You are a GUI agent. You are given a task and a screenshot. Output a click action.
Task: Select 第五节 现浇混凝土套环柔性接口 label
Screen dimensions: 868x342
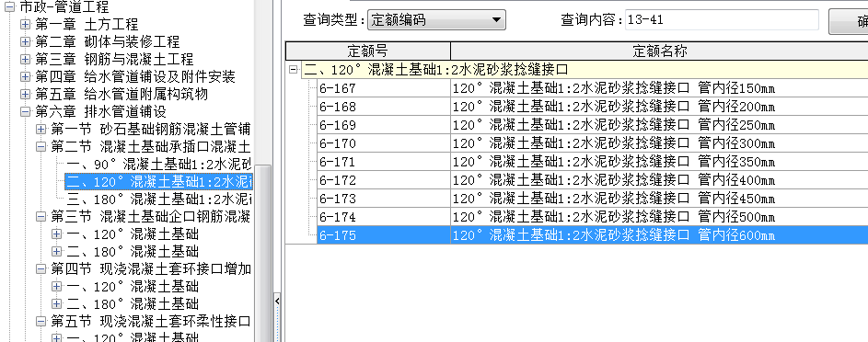click(151, 322)
